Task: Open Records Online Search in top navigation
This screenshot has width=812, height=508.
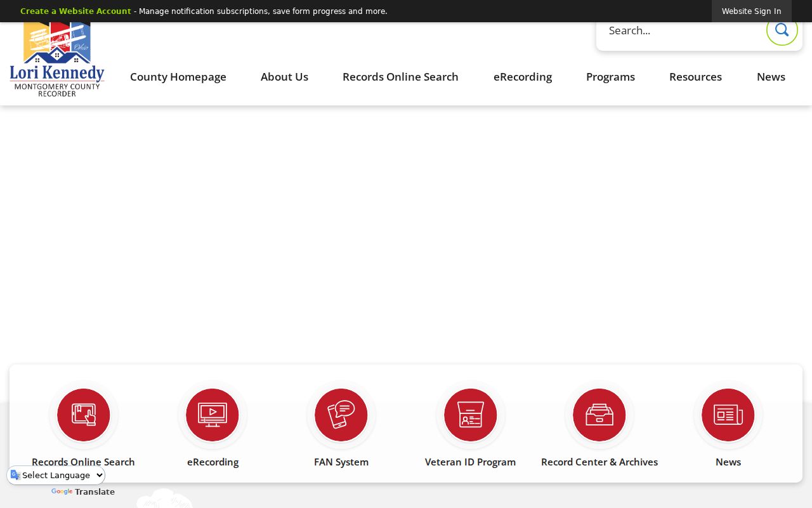Action: click(400, 77)
